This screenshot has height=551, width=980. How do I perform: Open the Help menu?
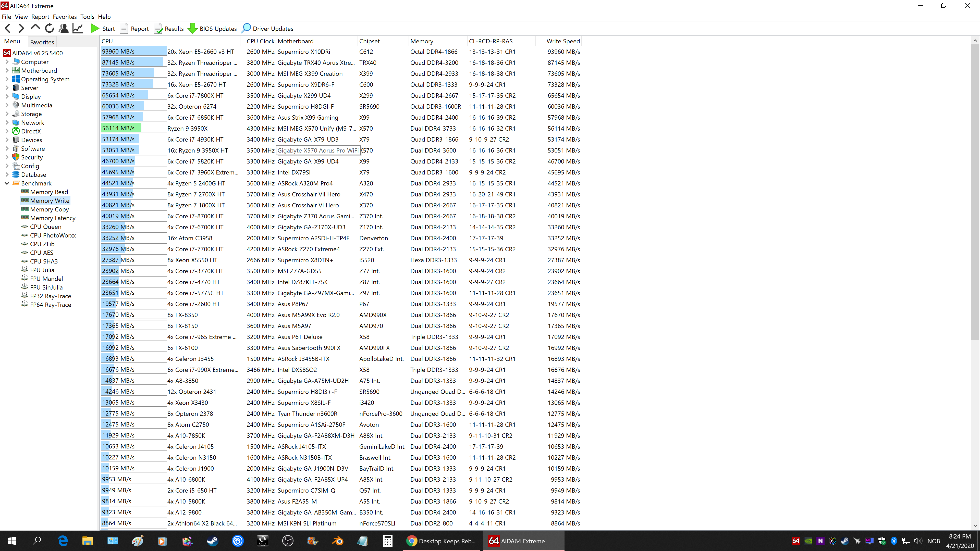104,17
